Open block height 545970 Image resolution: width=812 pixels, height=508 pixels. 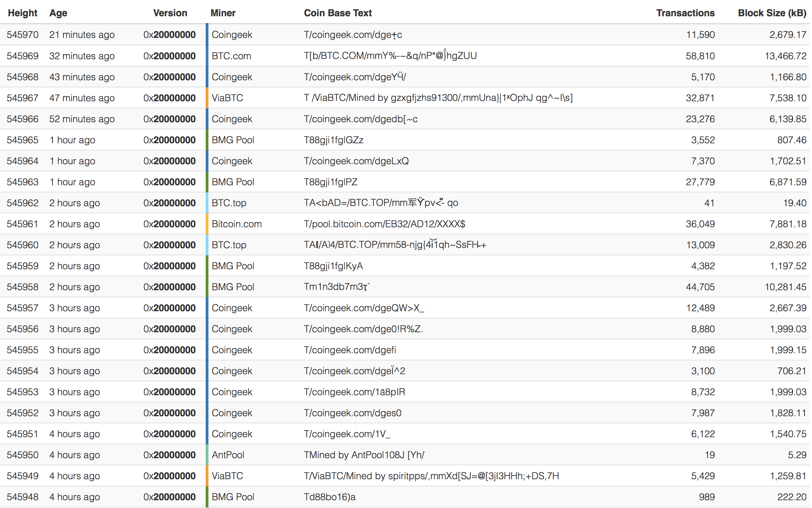[22, 35]
